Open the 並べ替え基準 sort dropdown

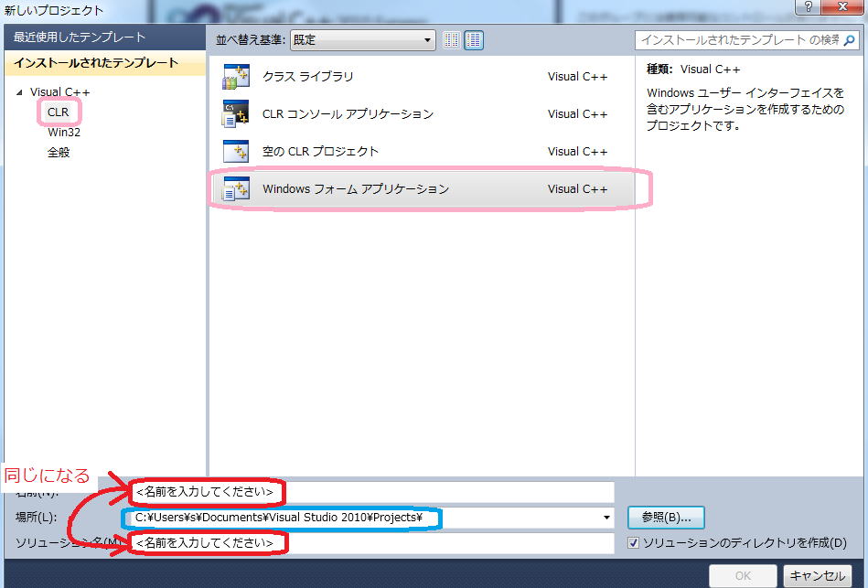[362, 40]
